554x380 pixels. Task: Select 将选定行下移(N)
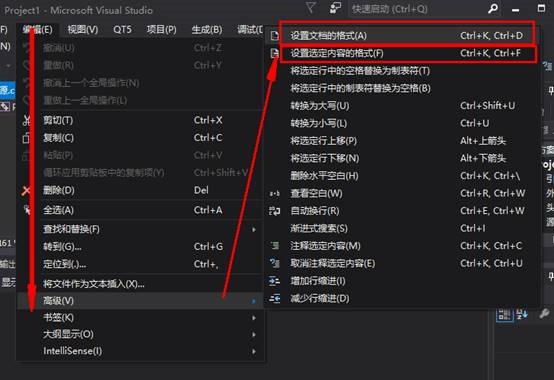403,158
